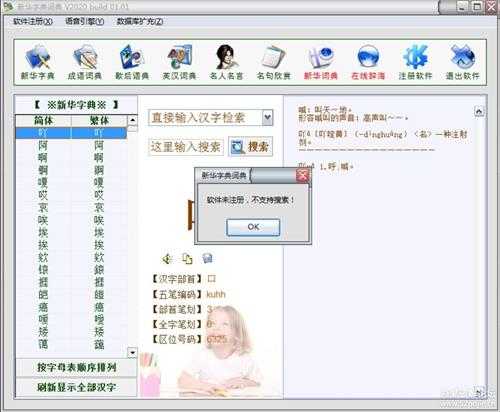Click the definition panel scroll-up arrow
This screenshot has height=412, width=500.
coord(479,111)
